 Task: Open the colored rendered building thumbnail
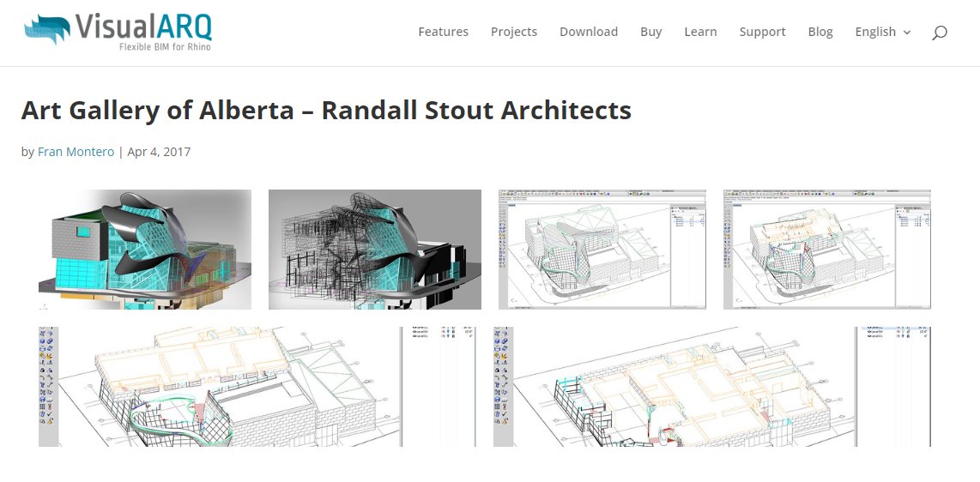point(145,249)
